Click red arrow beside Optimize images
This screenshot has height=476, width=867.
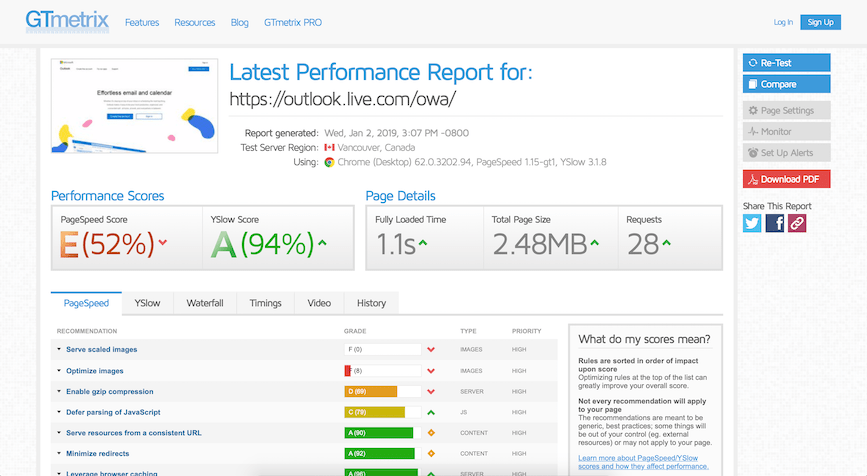coord(431,371)
